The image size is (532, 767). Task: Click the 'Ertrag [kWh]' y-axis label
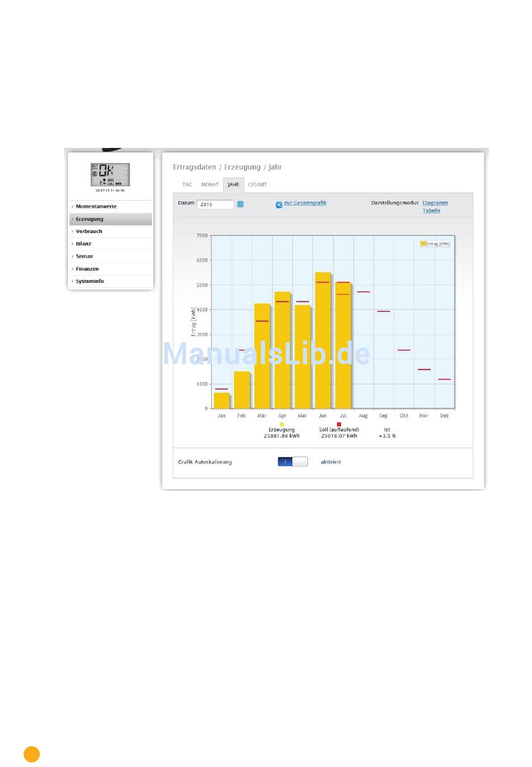click(x=193, y=322)
